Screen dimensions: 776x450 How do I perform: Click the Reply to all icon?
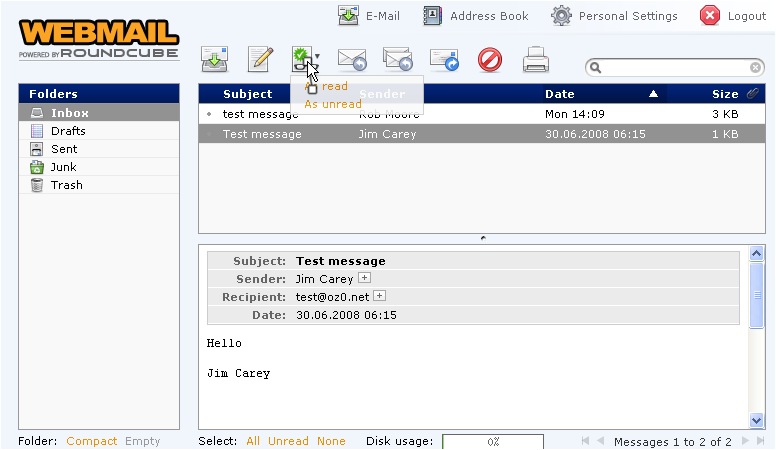[x=398, y=61]
